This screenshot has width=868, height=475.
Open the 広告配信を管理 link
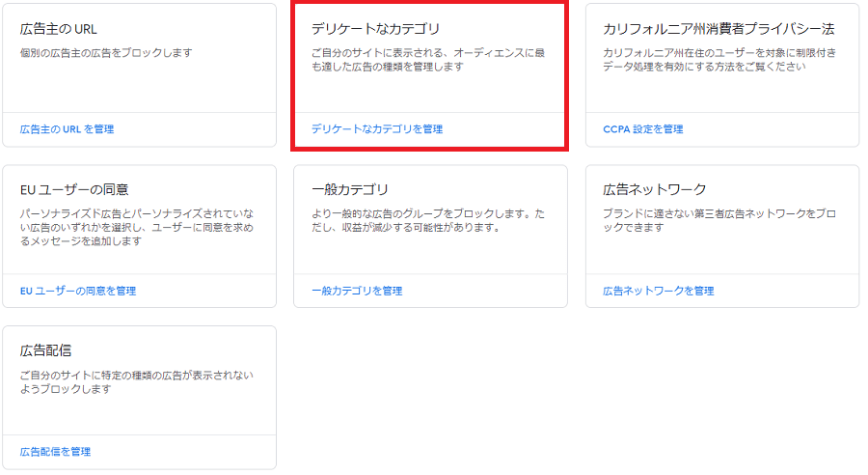click(55, 452)
